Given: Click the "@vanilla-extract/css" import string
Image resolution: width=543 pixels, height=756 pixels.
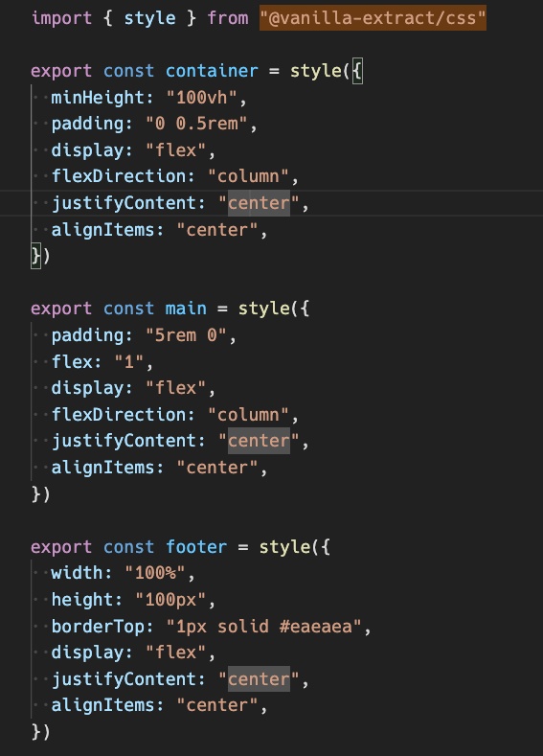Looking at the screenshot, I should coord(373,18).
